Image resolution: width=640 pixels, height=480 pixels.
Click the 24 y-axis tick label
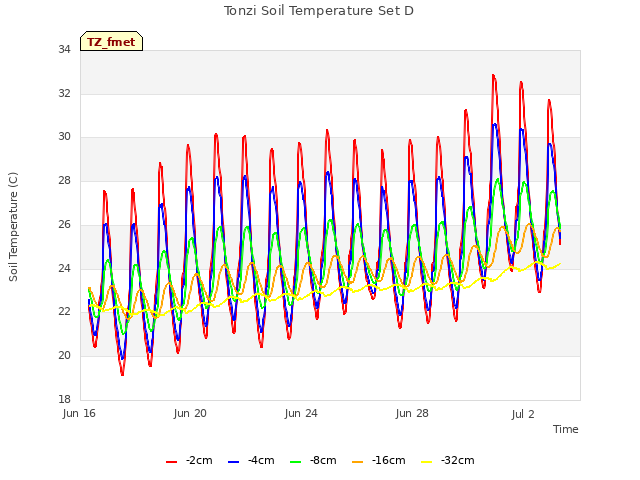click(64, 268)
